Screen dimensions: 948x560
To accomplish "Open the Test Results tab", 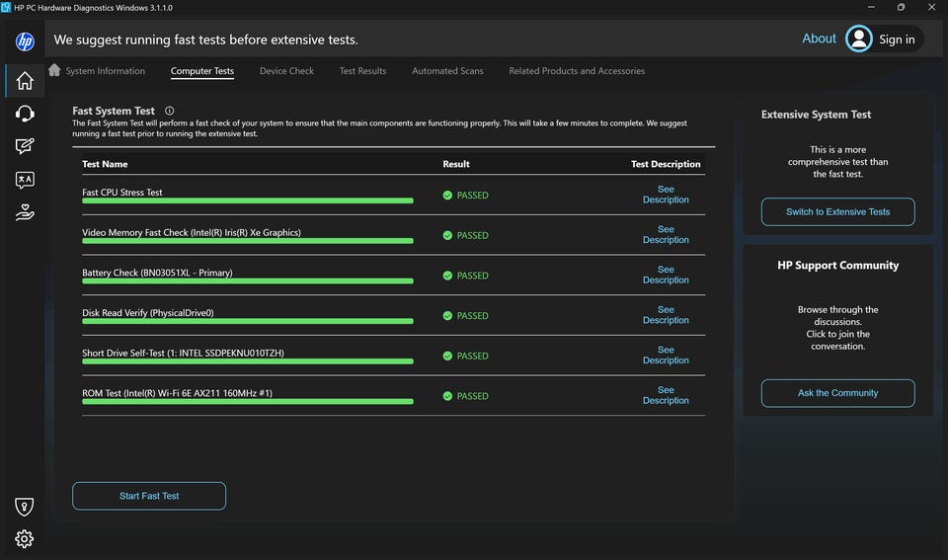I will tap(362, 71).
